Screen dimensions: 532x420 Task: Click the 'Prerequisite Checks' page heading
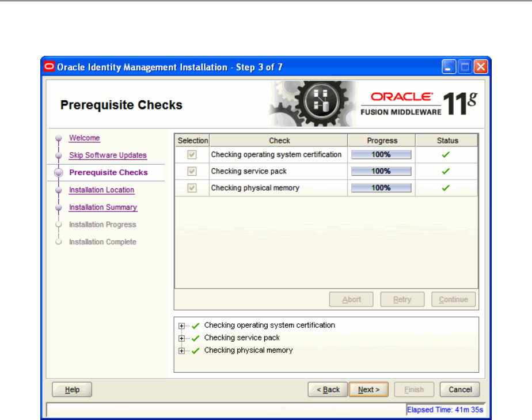[121, 105]
